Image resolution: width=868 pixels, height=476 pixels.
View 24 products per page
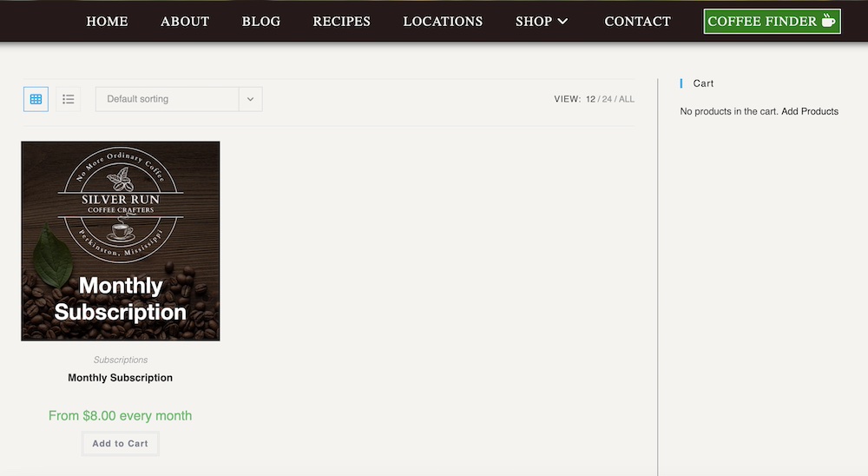coord(607,99)
